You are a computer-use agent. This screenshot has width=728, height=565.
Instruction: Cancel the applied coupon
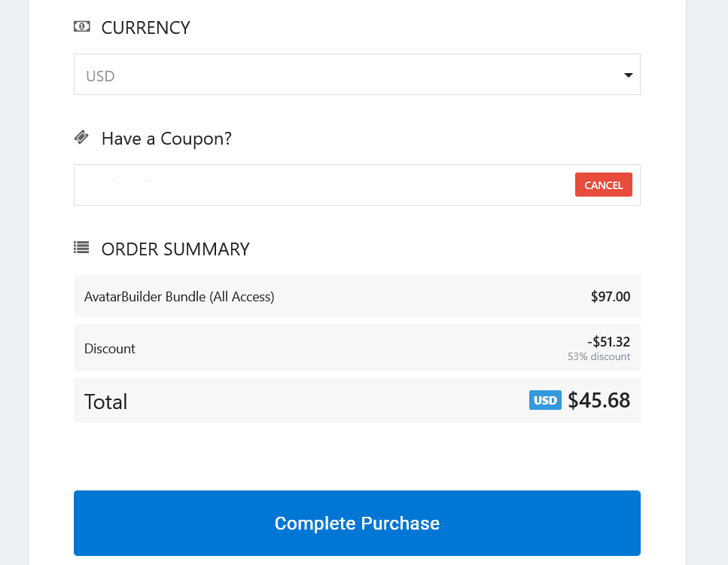tap(603, 184)
